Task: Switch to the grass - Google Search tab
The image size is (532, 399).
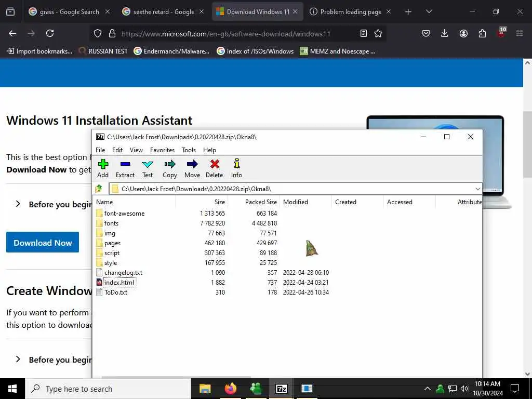Action: pos(70,12)
